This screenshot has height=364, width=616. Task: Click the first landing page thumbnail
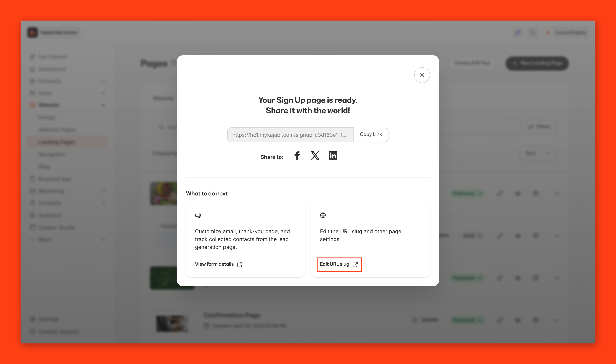(x=164, y=194)
